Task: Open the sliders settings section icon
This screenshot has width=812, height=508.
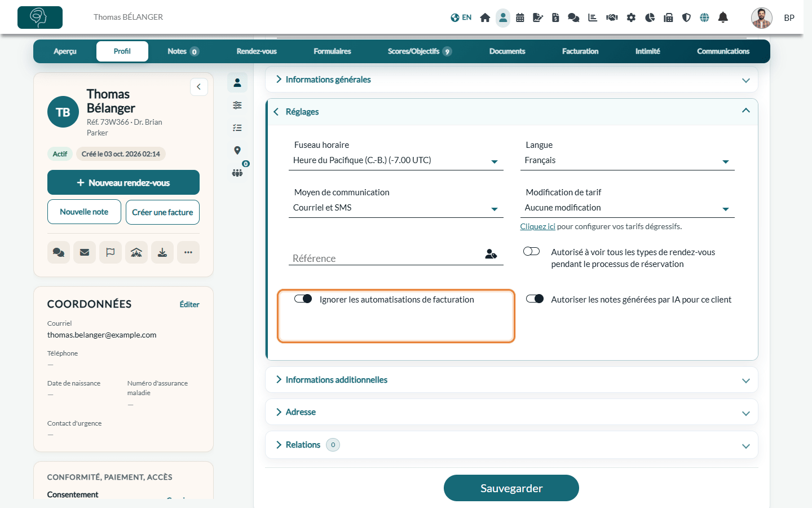Action: [237, 105]
